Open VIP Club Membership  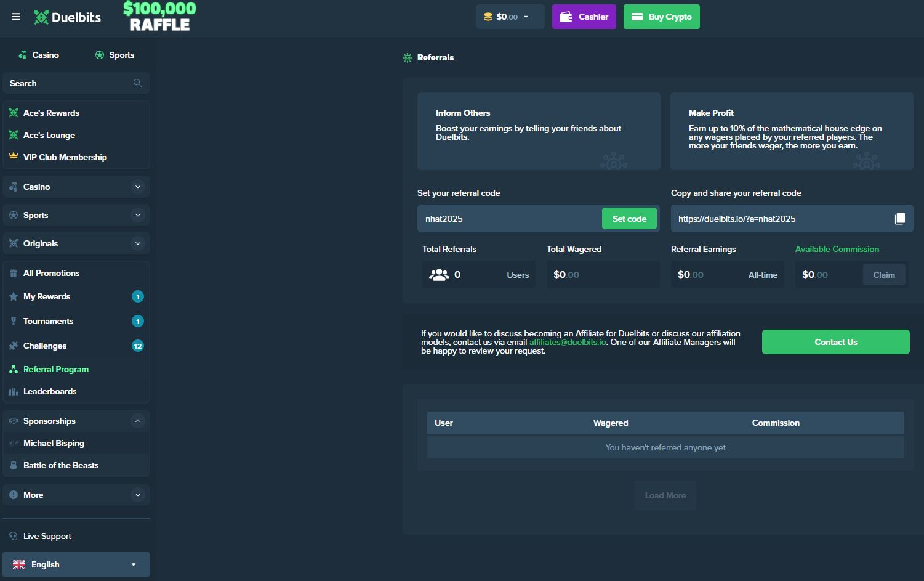pyautogui.click(x=65, y=157)
